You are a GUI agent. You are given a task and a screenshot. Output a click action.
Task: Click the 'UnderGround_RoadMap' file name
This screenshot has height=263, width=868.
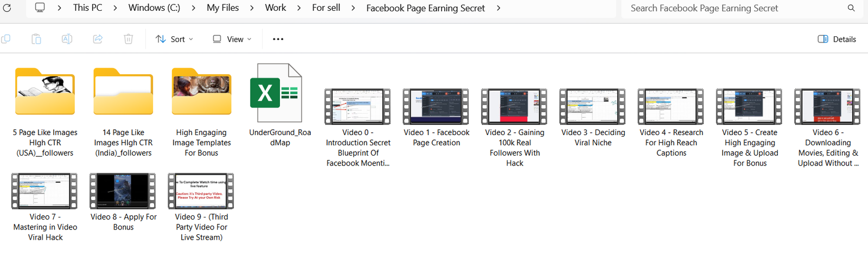pyautogui.click(x=280, y=138)
